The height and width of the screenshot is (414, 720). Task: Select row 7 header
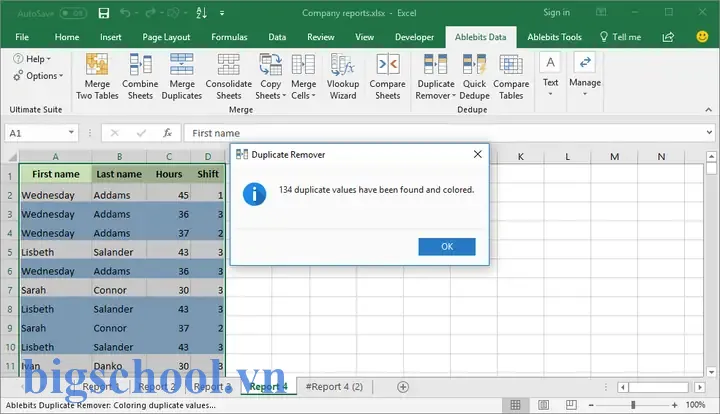coord(10,290)
